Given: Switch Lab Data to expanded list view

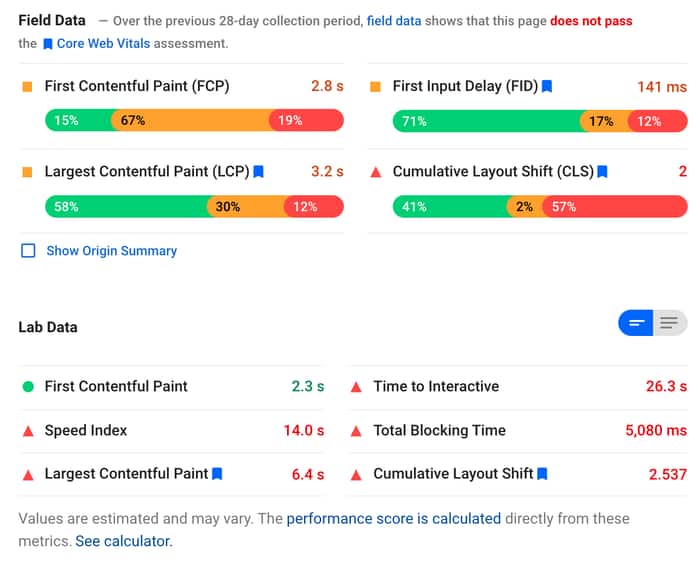Looking at the screenshot, I should [669, 322].
